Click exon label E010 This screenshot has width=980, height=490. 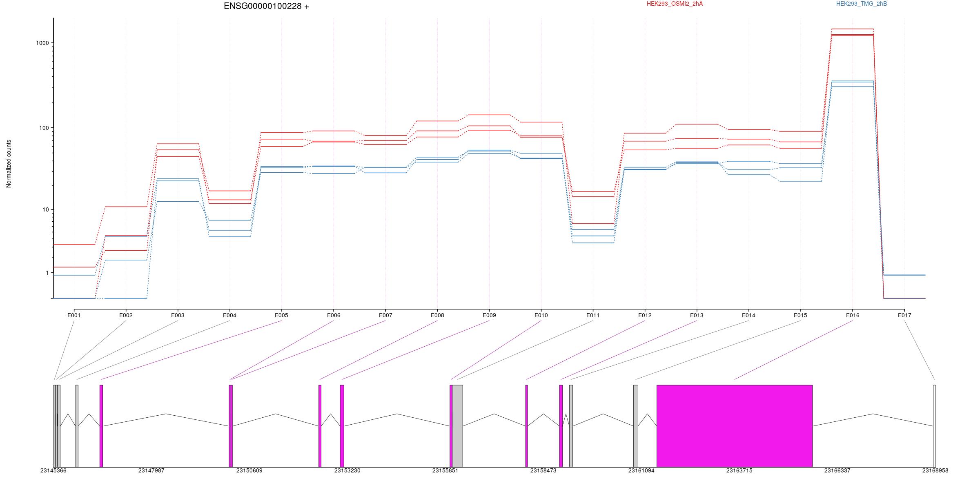pyautogui.click(x=541, y=315)
